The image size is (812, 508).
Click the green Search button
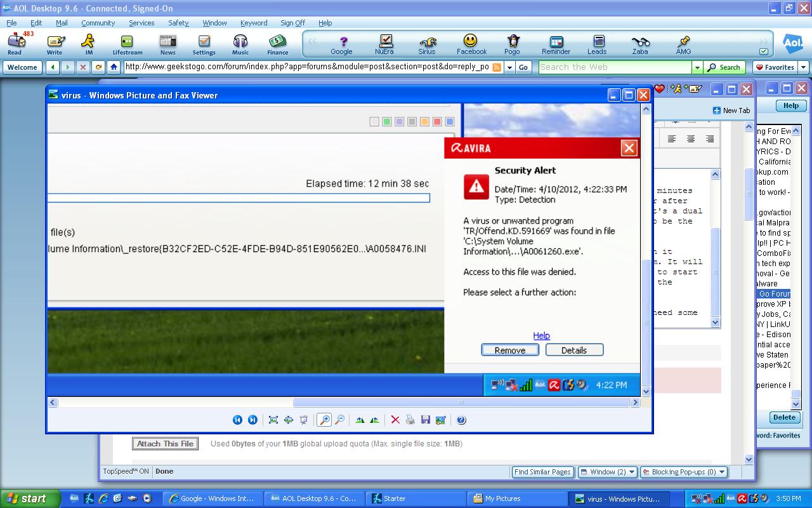724,67
